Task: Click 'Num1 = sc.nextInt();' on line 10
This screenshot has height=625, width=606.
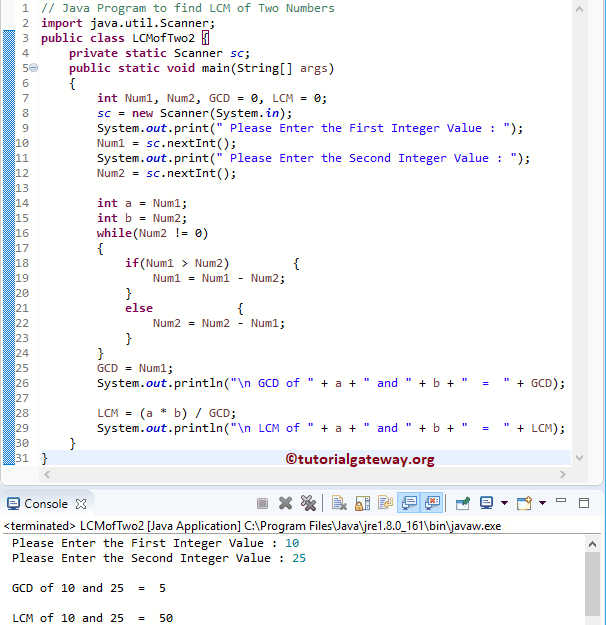Action: click(167, 143)
